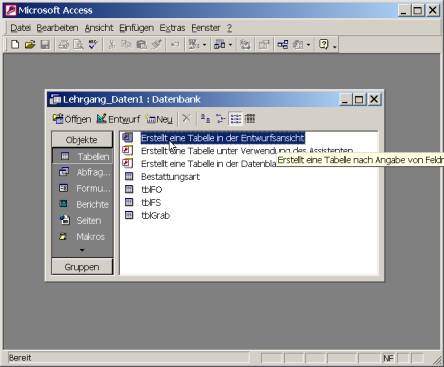Expand more objects with down arrow

point(82,250)
